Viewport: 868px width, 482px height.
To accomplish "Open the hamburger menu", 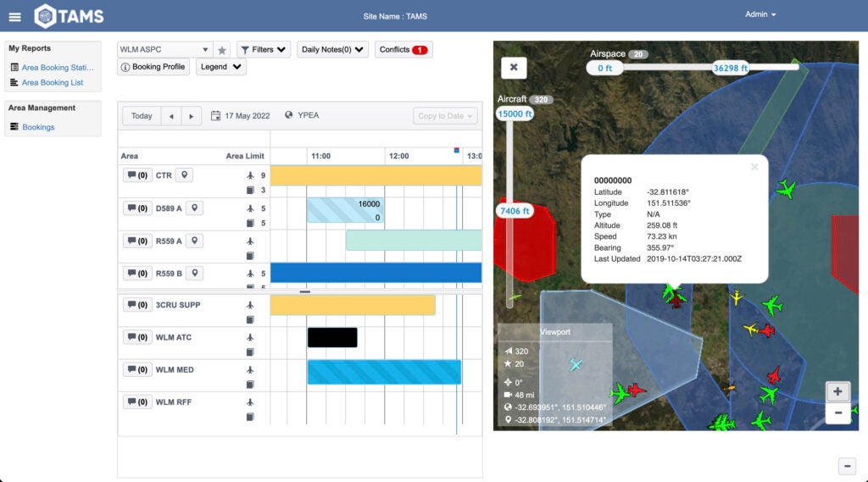I will (x=15, y=16).
